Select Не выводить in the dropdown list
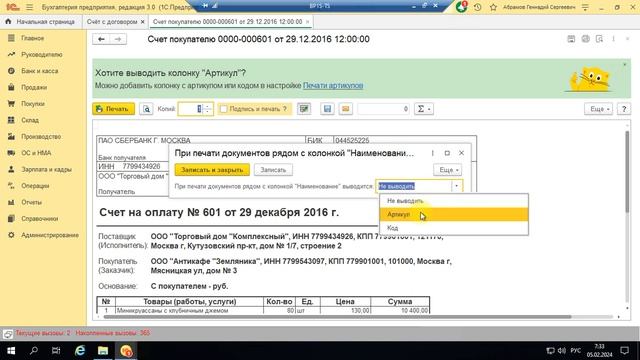Viewport: 640px width, 360px height. pyautogui.click(x=454, y=201)
